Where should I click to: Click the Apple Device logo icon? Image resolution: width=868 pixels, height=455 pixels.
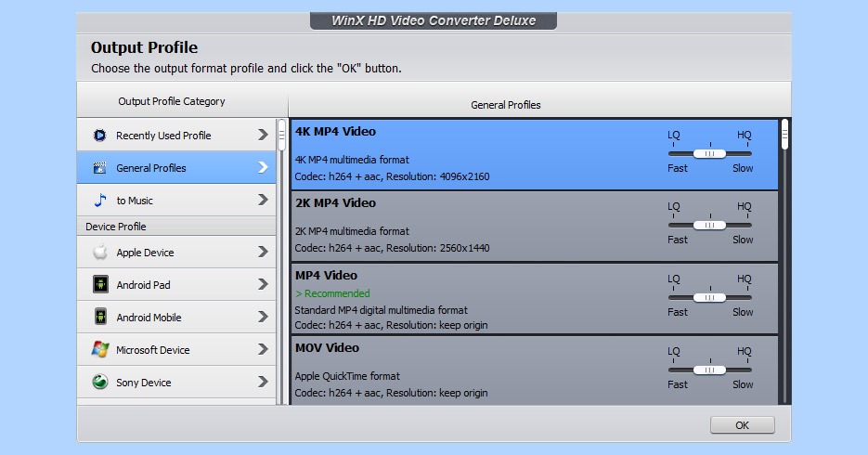click(100, 252)
